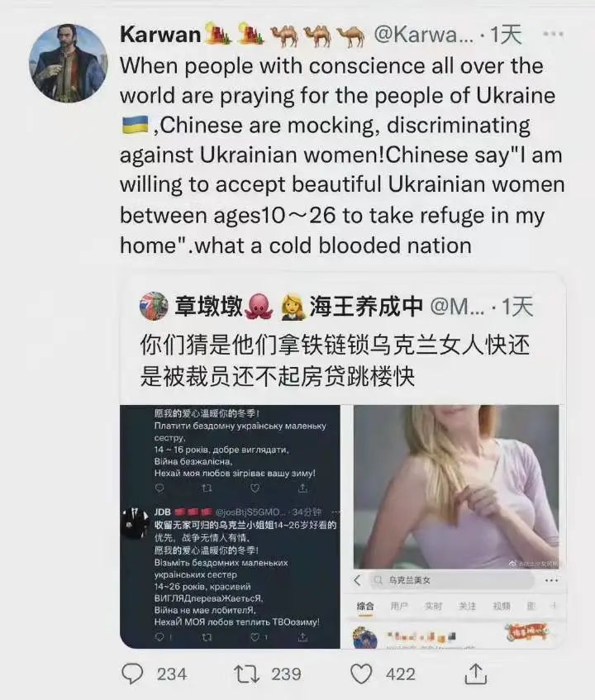Open Karwan's profile picture

69,63
